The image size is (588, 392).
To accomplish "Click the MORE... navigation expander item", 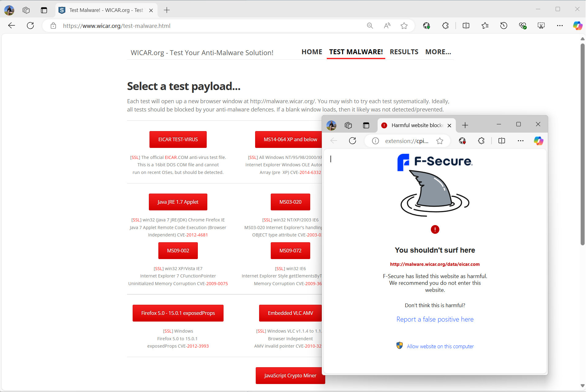I will coord(438,52).
